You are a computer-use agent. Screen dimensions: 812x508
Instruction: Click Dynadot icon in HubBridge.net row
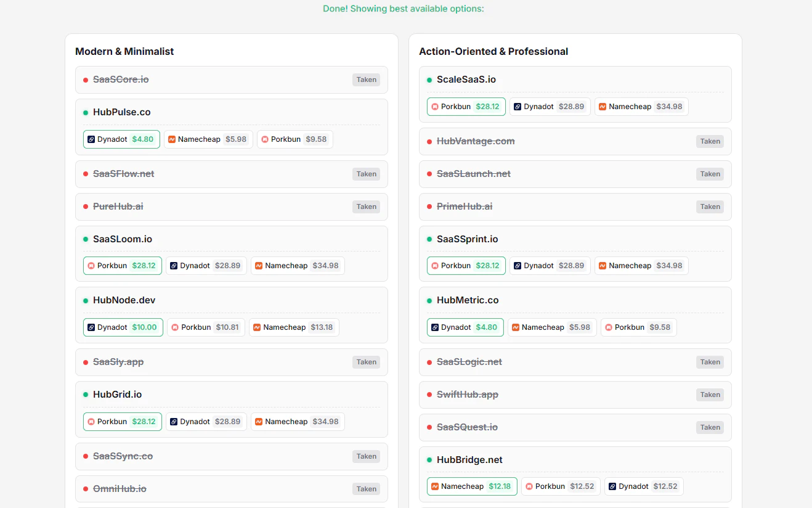point(612,486)
